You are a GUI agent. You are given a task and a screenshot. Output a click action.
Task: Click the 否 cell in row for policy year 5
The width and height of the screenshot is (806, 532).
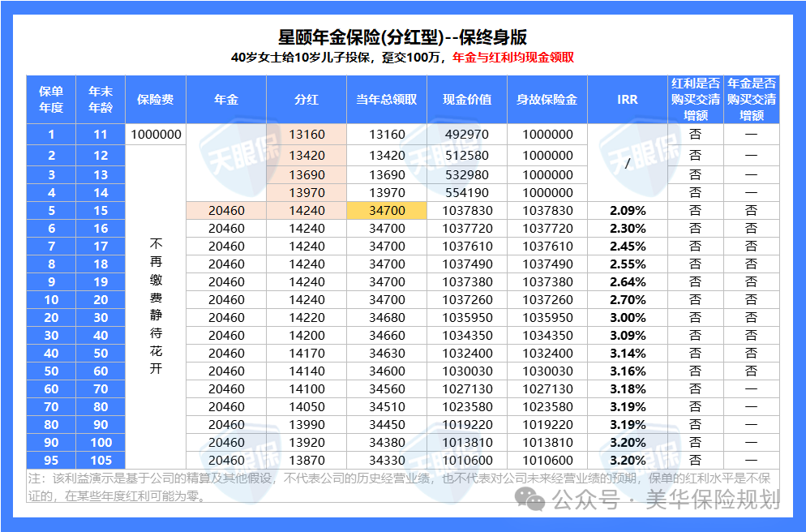point(696,209)
